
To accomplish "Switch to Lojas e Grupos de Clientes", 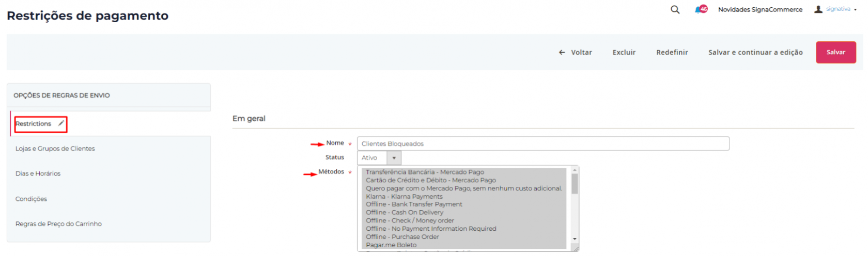I will tap(55, 149).
